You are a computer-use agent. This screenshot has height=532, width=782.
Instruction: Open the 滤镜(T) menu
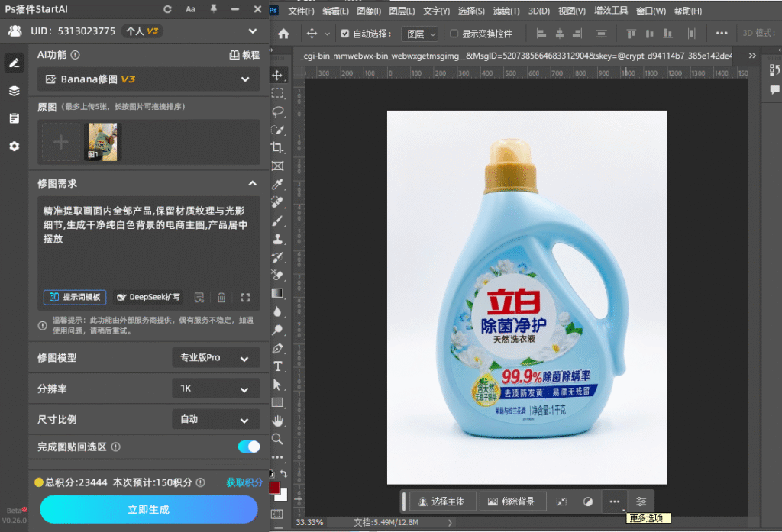point(506,11)
